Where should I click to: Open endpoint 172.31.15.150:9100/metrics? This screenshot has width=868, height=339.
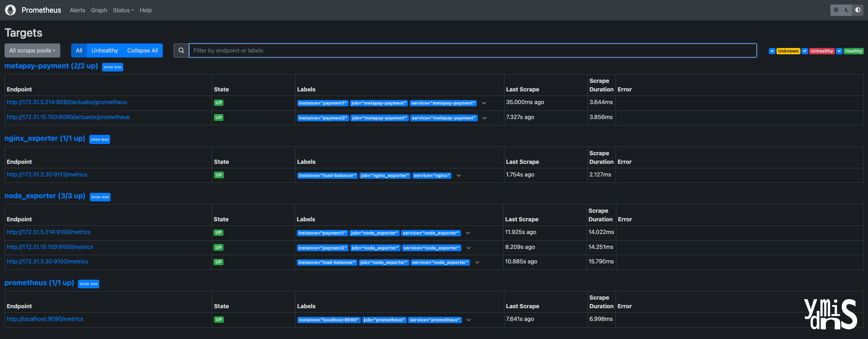pyautogui.click(x=50, y=247)
